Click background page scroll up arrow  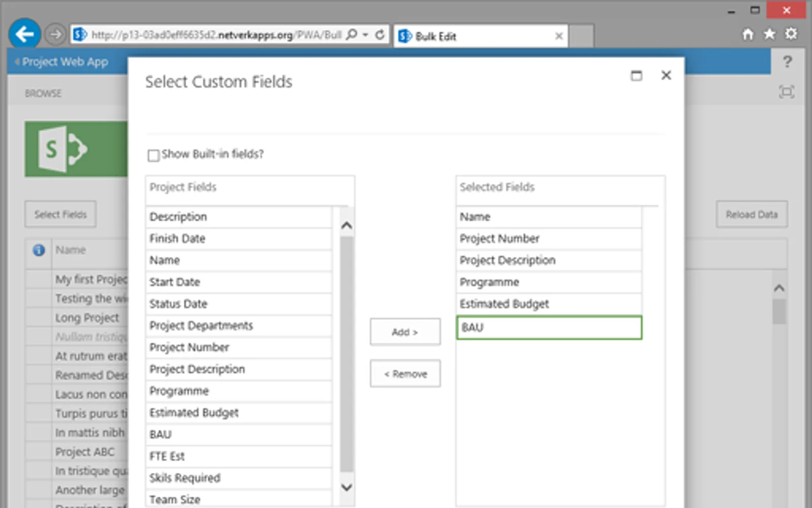click(x=779, y=288)
